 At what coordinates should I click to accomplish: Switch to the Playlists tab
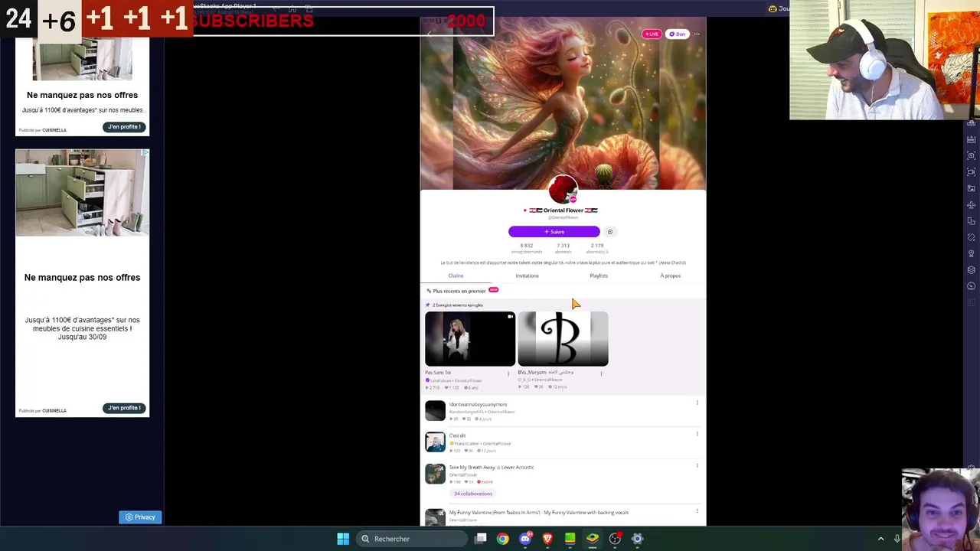[599, 275]
